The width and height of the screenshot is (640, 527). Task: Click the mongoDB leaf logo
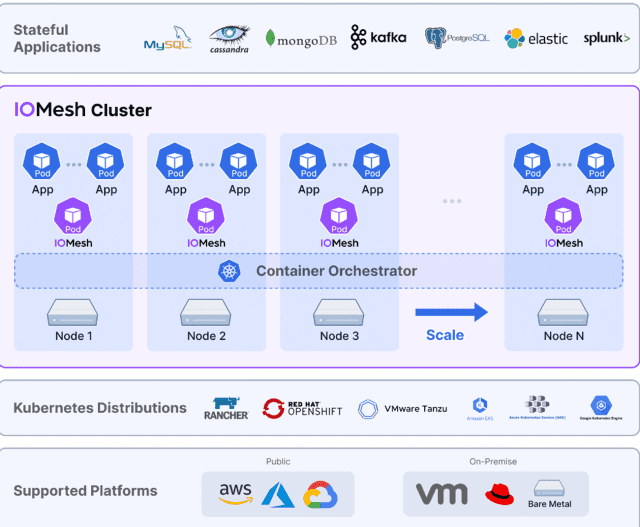pyautogui.click(x=301, y=40)
